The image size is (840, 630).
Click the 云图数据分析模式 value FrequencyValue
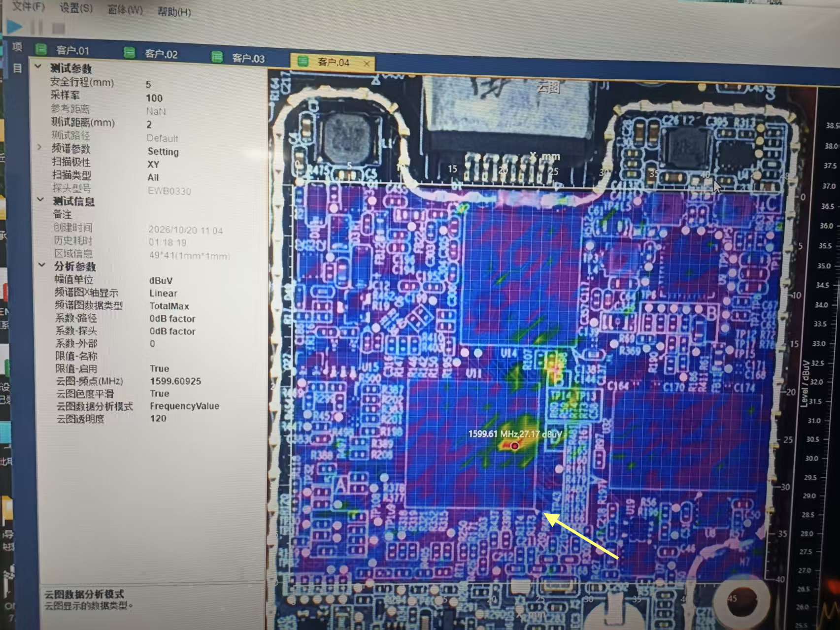point(184,406)
